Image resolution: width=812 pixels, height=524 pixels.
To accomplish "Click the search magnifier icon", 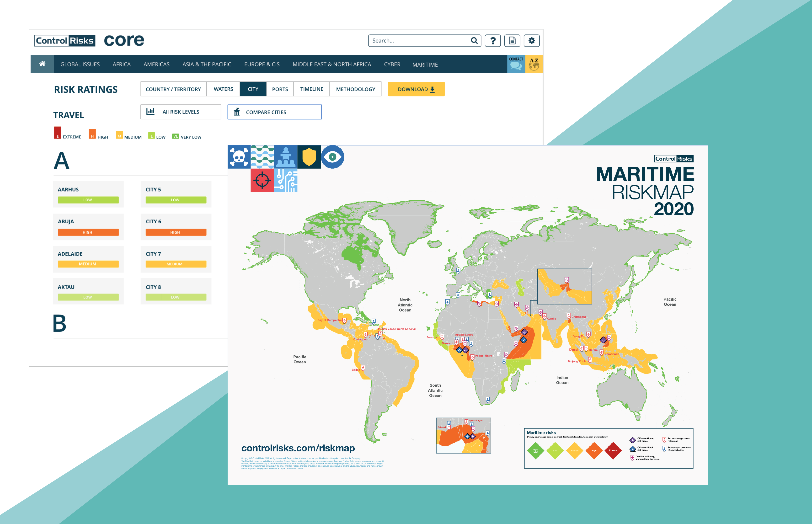I will tap(474, 41).
